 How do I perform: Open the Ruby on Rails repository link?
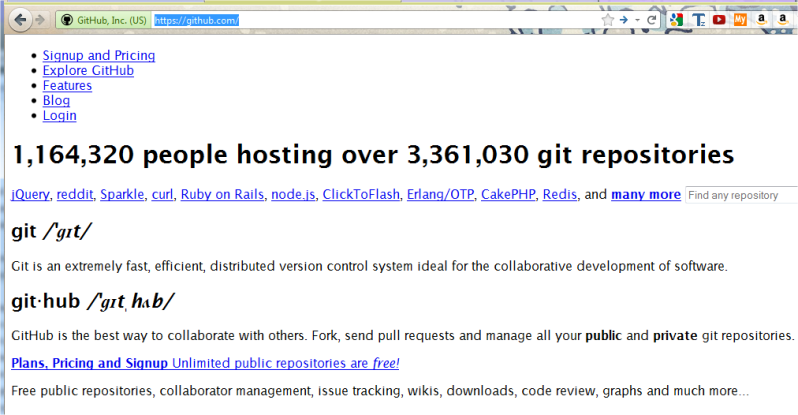pyautogui.click(x=222, y=195)
